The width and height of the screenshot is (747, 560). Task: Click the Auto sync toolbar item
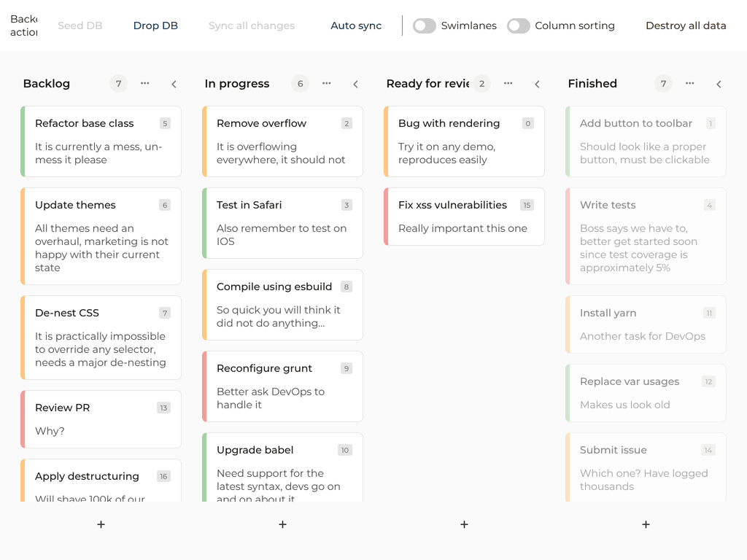[x=356, y=26]
